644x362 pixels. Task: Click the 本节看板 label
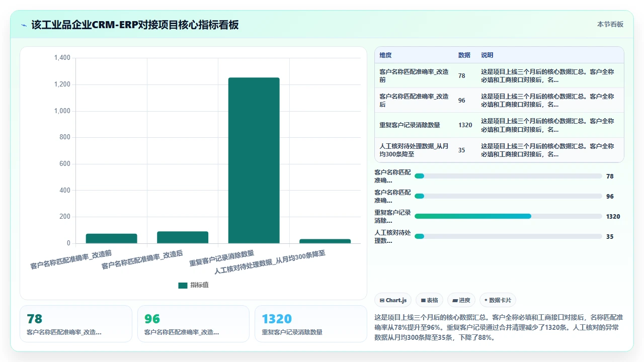(x=610, y=24)
